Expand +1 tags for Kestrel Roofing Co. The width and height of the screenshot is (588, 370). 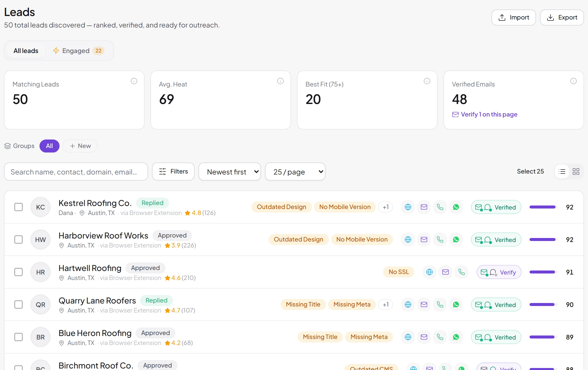[385, 207]
